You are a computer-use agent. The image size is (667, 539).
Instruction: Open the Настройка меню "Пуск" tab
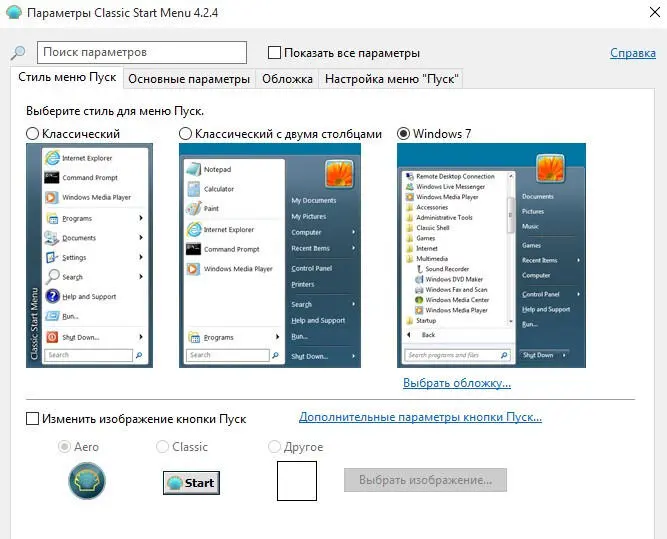point(391,79)
